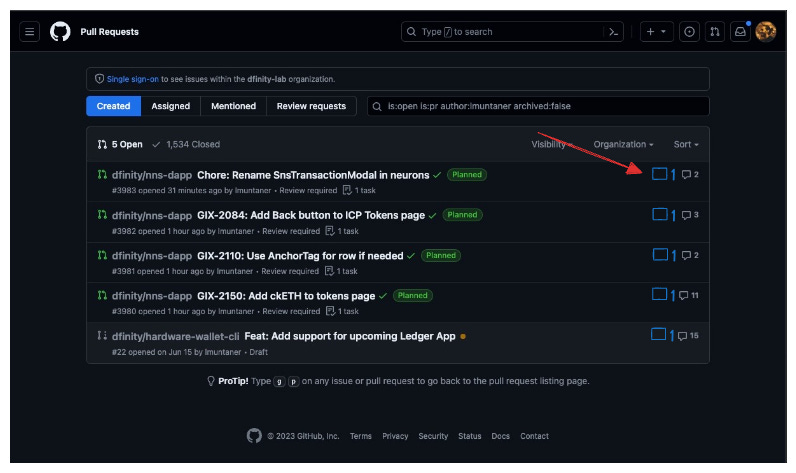Open the command palette icon in search bar
This screenshot has width=796, height=473.
[613, 32]
